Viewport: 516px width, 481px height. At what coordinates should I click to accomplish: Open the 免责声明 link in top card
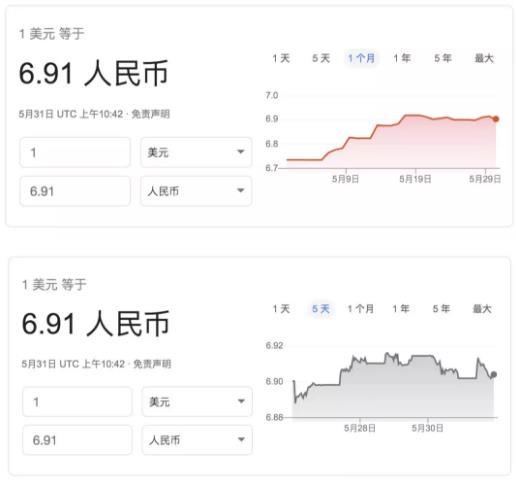(151, 114)
